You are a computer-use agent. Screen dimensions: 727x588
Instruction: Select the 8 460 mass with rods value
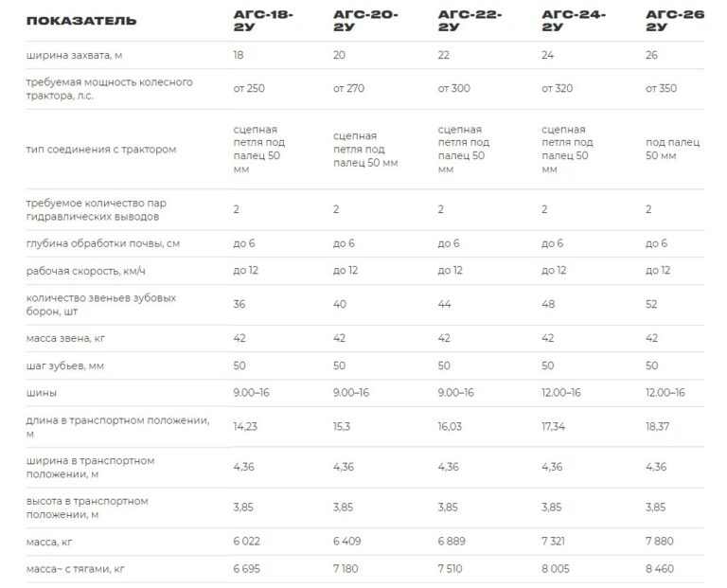(x=661, y=568)
